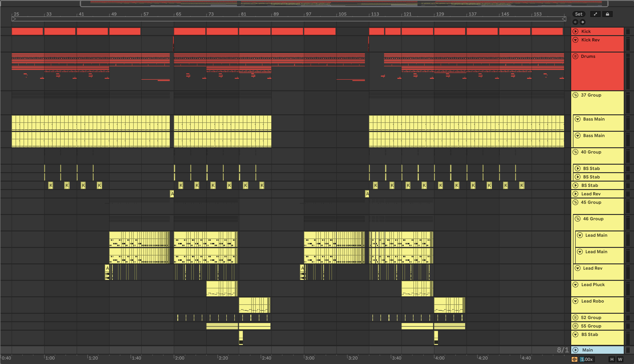Toggle the W optimize width button
This screenshot has height=364, width=634.
[x=620, y=359]
